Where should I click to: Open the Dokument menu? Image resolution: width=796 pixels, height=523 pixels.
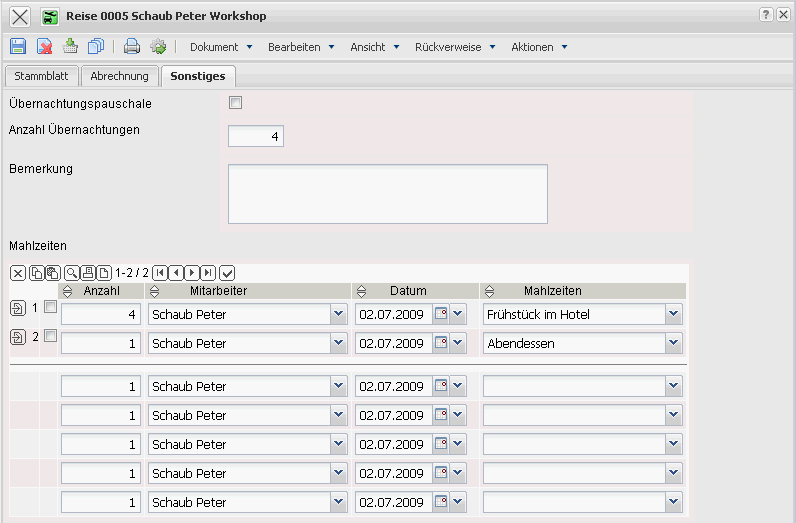tap(221, 47)
